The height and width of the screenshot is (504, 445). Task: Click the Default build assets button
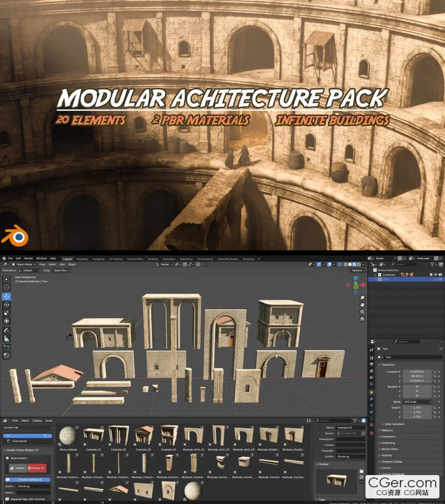18,468
